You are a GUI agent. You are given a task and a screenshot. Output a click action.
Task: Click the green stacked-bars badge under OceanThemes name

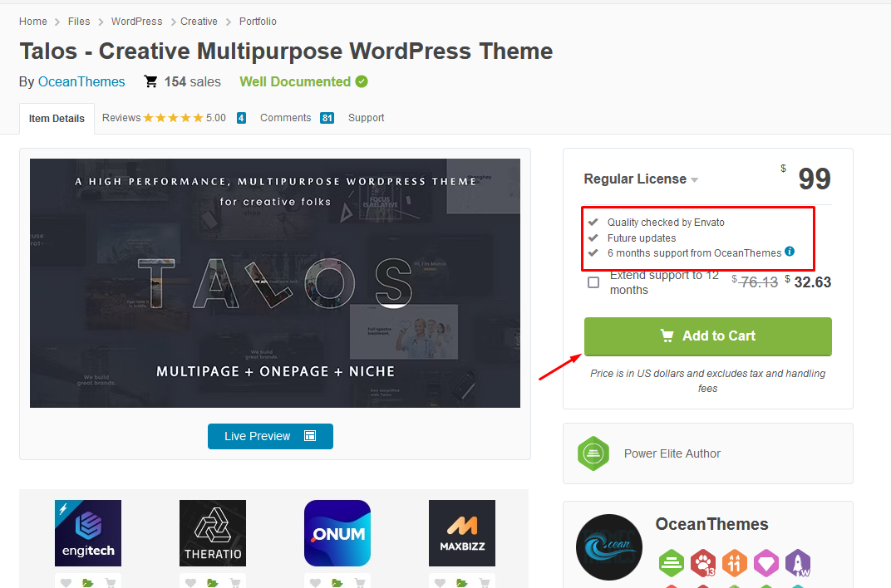pos(672,563)
